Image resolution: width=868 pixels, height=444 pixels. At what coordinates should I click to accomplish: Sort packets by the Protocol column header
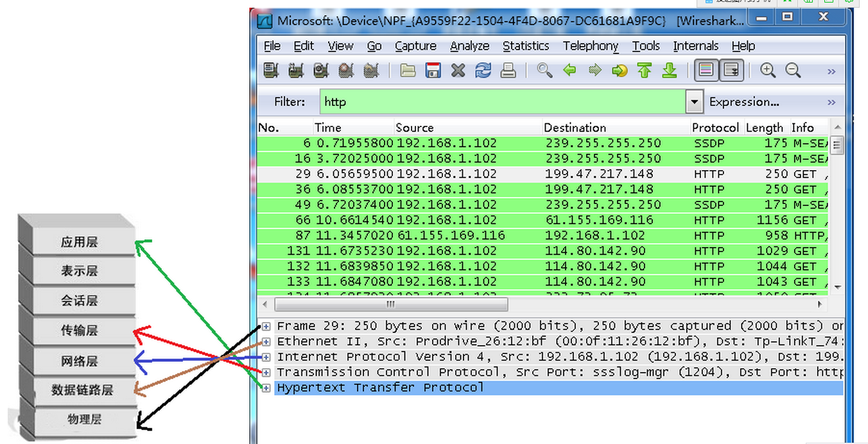(x=715, y=128)
